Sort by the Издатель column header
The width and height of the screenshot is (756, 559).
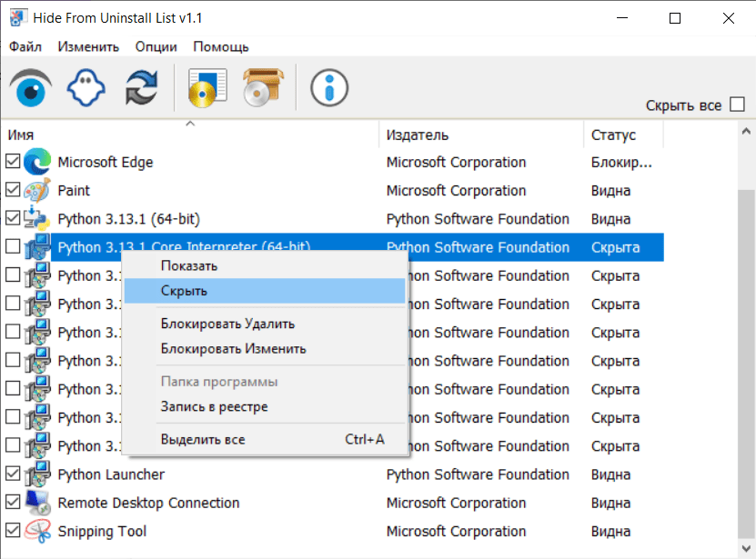[479, 135]
